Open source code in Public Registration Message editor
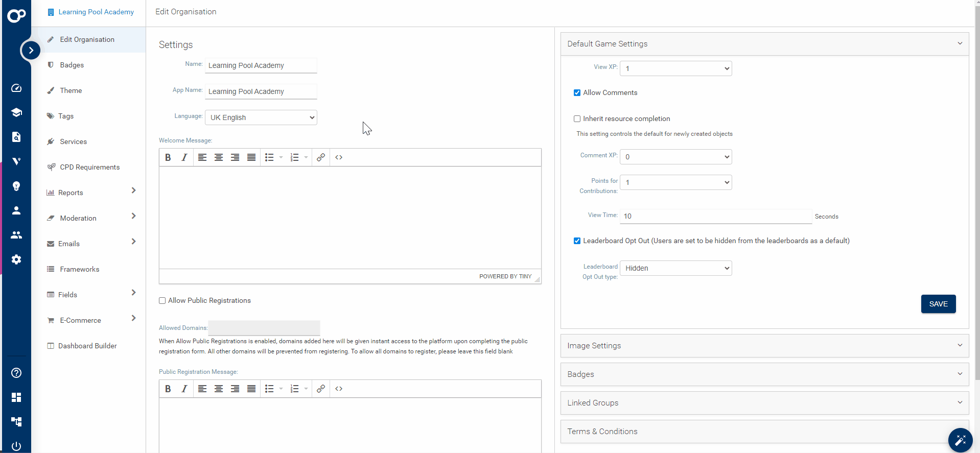This screenshot has width=980, height=453. tap(339, 389)
